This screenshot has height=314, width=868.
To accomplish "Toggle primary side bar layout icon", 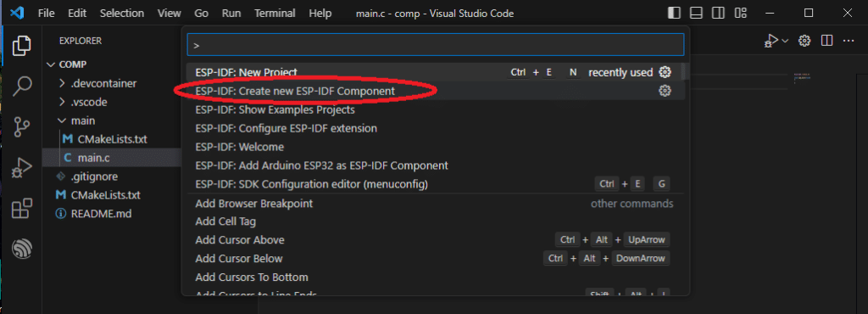I will (674, 13).
